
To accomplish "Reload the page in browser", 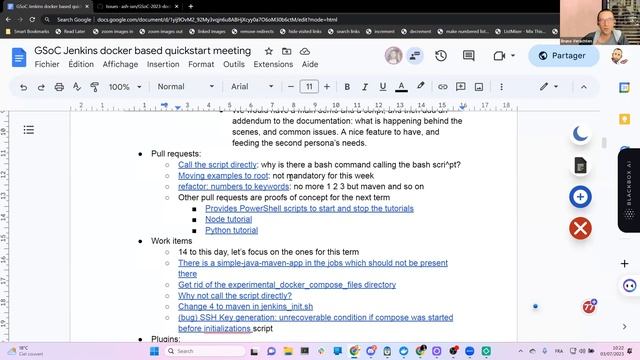I will coord(32,19).
